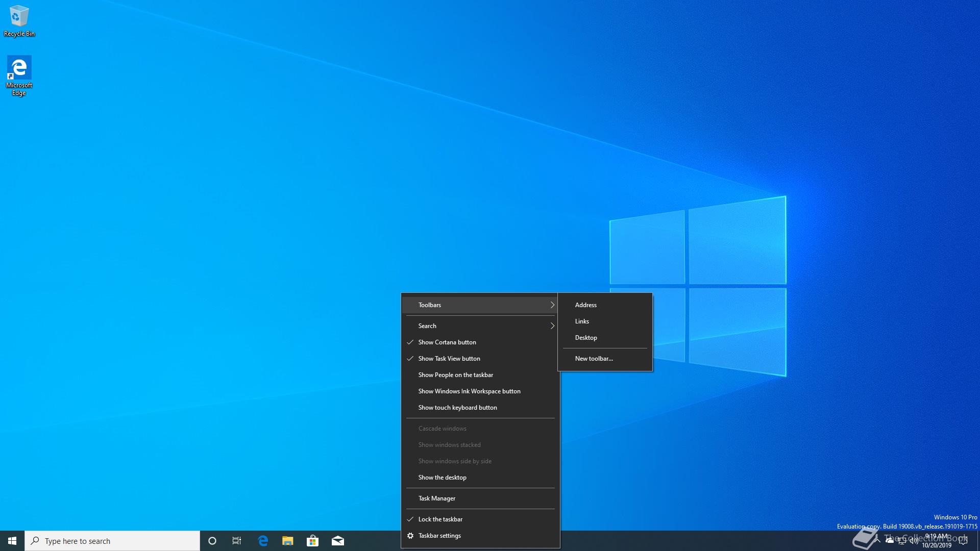The width and height of the screenshot is (980, 551).
Task: Uncheck Show Task View button
Action: click(480, 359)
